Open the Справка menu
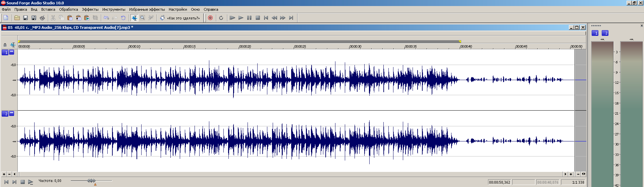This screenshot has height=187, width=644. coord(211,9)
